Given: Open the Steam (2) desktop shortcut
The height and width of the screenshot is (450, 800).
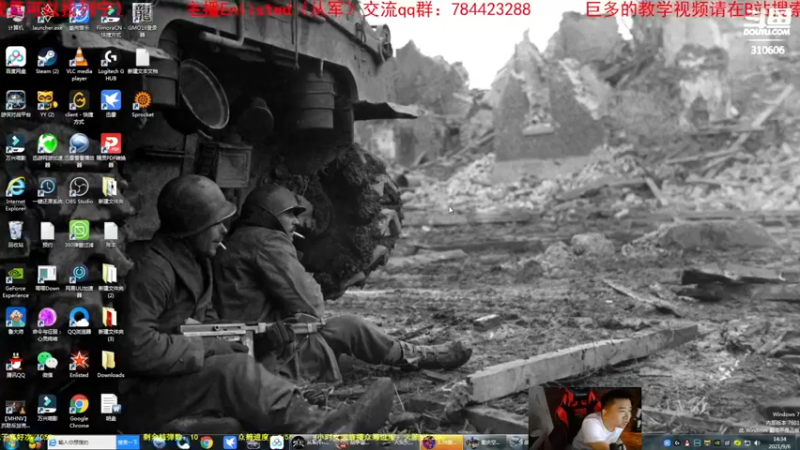Looking at the screenshot, I should (47, 61).
